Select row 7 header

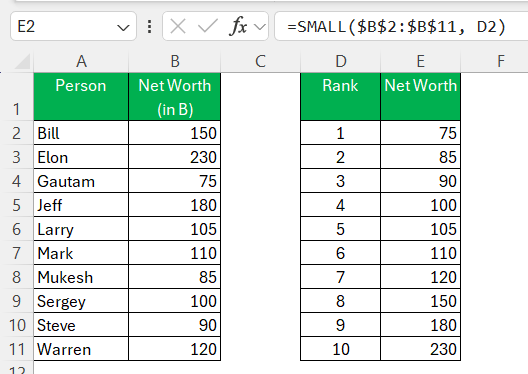17,253
